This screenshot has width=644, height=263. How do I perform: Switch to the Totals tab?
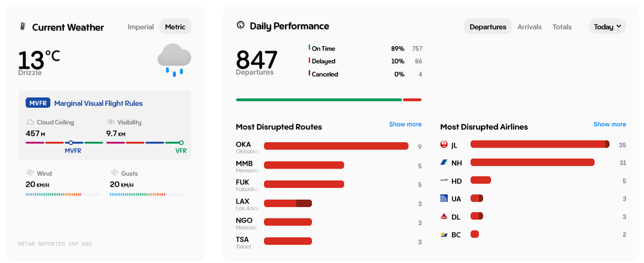click(x=562, y=27)
